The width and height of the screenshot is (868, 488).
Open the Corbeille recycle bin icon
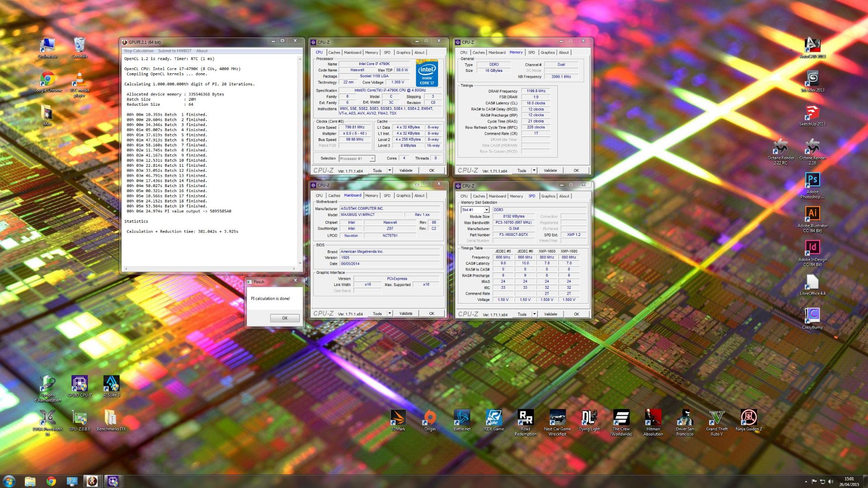(x=79, y=47)
